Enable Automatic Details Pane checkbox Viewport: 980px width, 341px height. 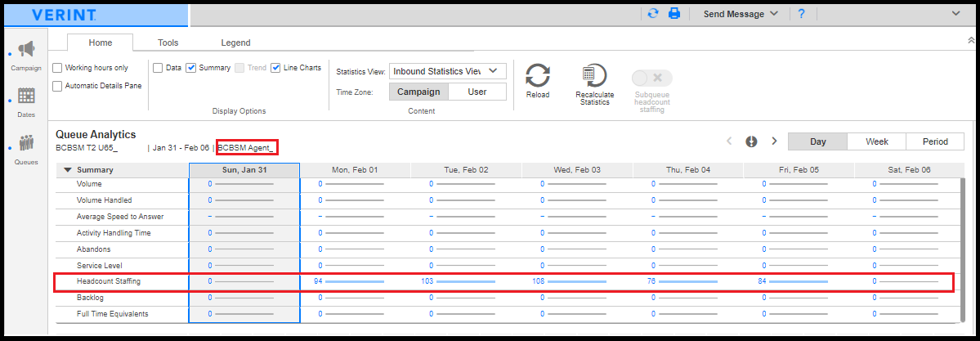[x=57, y=86]
